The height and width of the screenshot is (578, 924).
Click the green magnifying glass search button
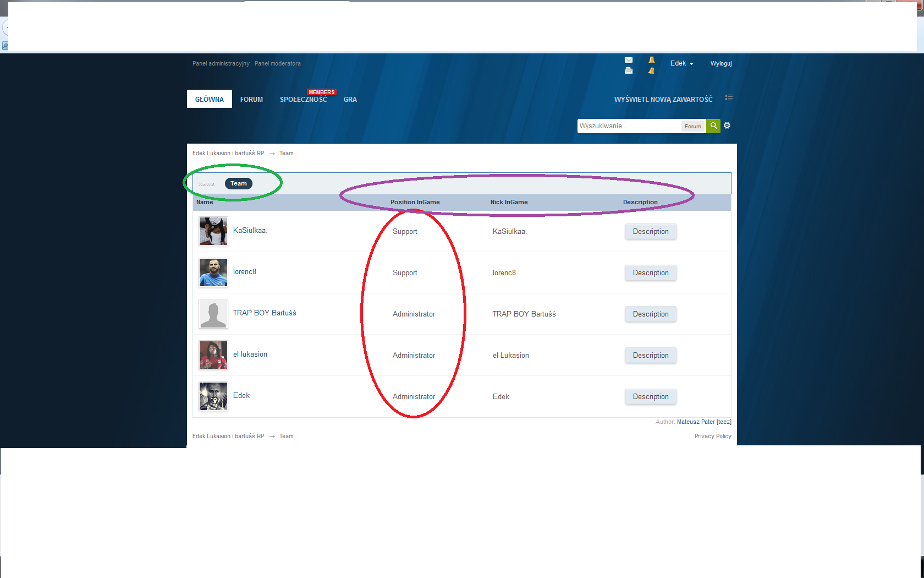713,126
